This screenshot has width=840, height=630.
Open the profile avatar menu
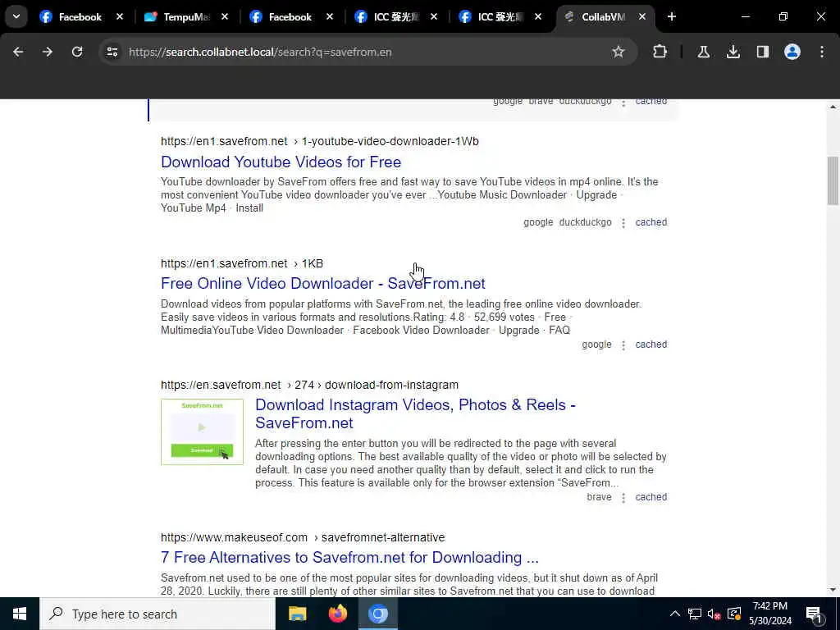coord(792,52)
